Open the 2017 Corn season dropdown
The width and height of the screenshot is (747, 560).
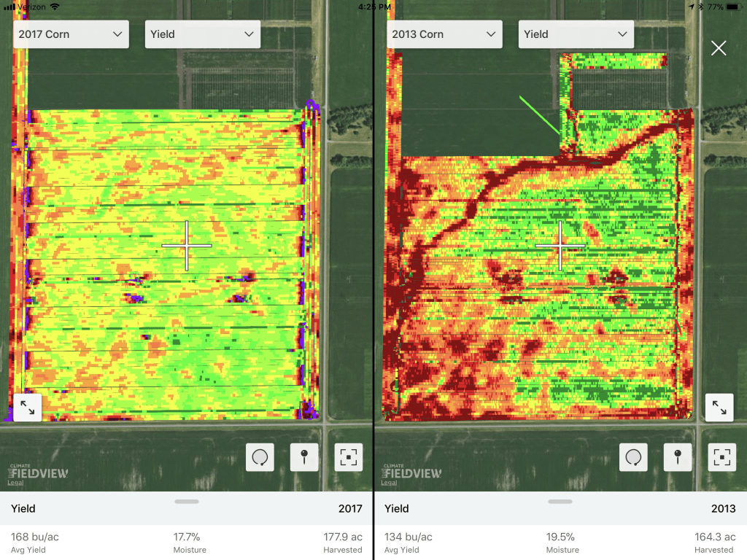click(x=71, y=34)
